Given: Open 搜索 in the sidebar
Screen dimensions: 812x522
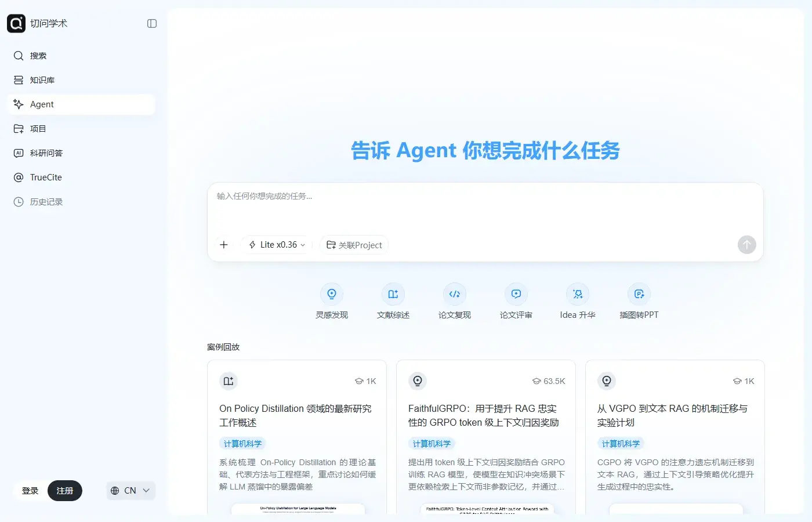Looking at the screenshot, I should pos(82,56).
